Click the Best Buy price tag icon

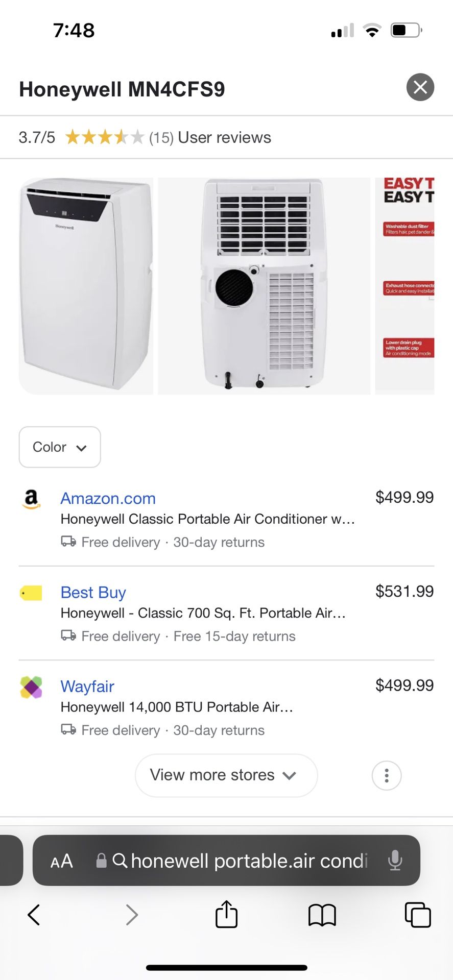click(x=31, y=592)
